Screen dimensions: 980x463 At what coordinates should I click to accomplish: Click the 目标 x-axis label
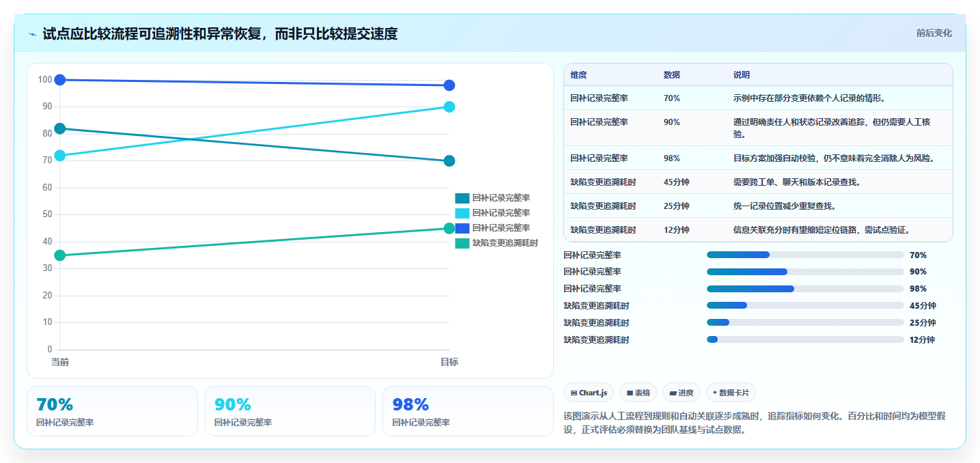(449, 362)
